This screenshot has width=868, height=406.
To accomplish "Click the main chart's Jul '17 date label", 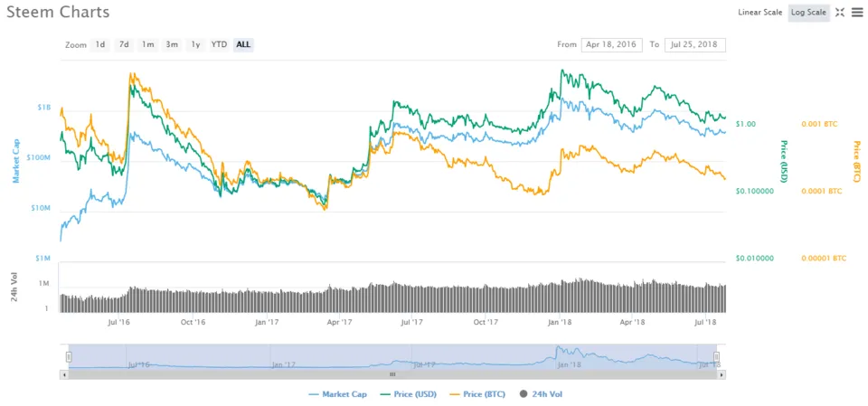I will click(x=411, y=321).
